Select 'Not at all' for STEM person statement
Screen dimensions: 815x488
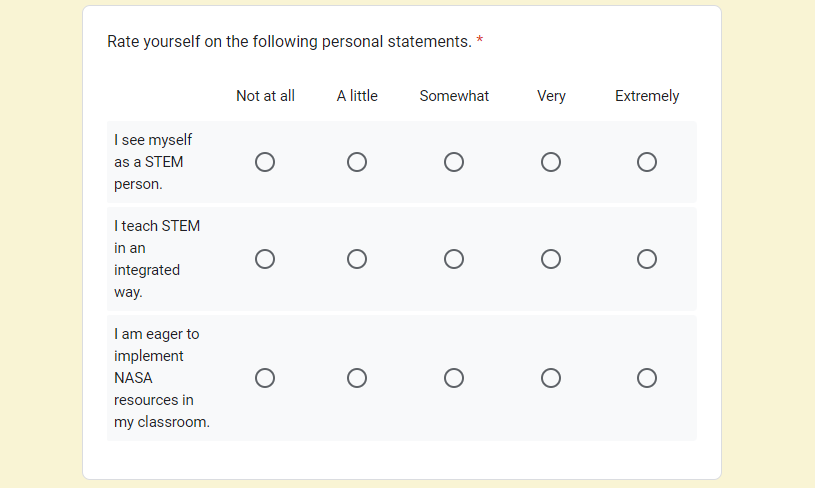[x=265, y=162]
